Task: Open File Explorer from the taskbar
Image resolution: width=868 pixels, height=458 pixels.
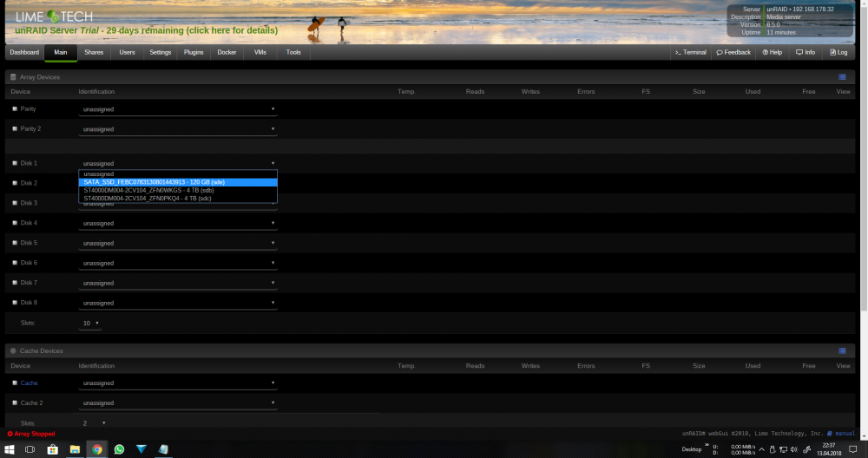Action: 75,449
